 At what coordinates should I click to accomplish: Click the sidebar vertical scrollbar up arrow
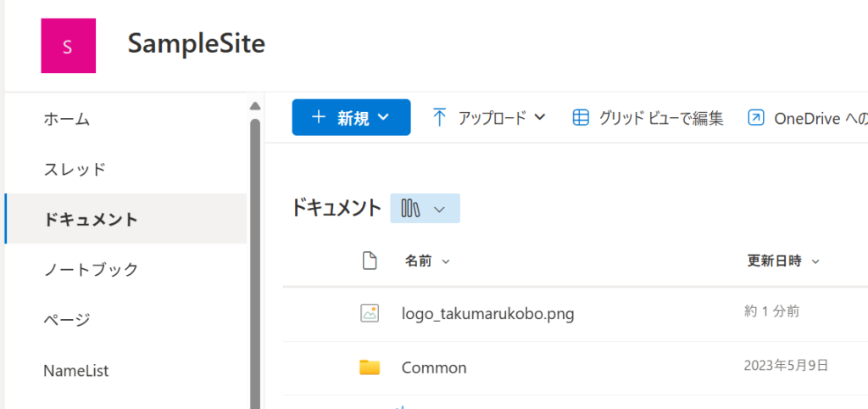click(254, 106)
